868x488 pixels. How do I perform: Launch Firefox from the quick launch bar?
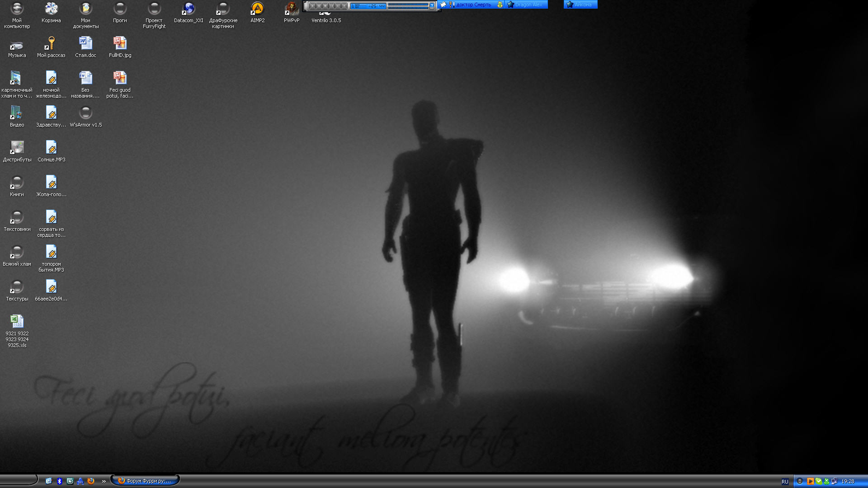(91, 481)
